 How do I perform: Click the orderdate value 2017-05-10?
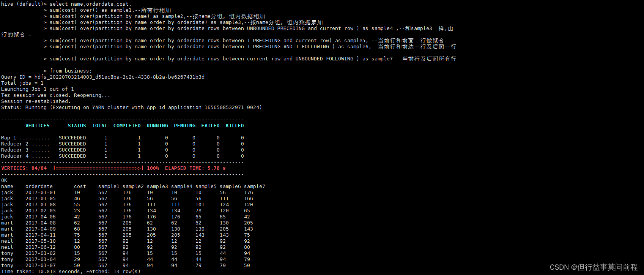[x=41, y=241]
